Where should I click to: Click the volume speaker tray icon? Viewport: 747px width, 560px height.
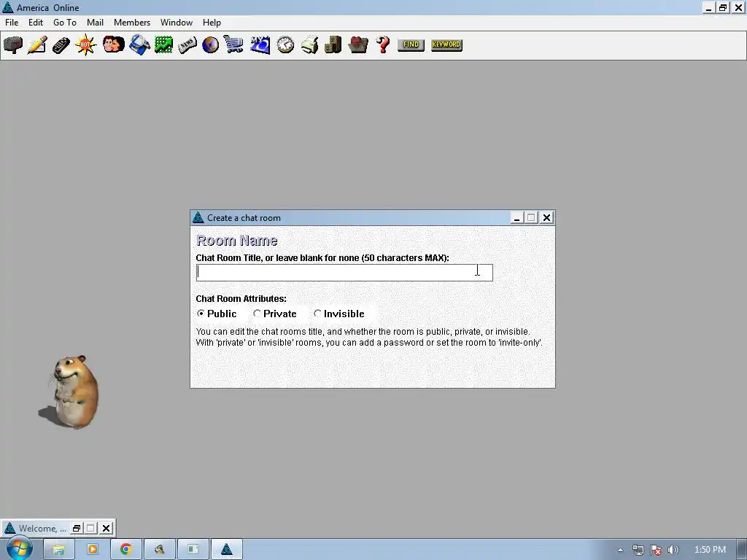click(673, 550)
